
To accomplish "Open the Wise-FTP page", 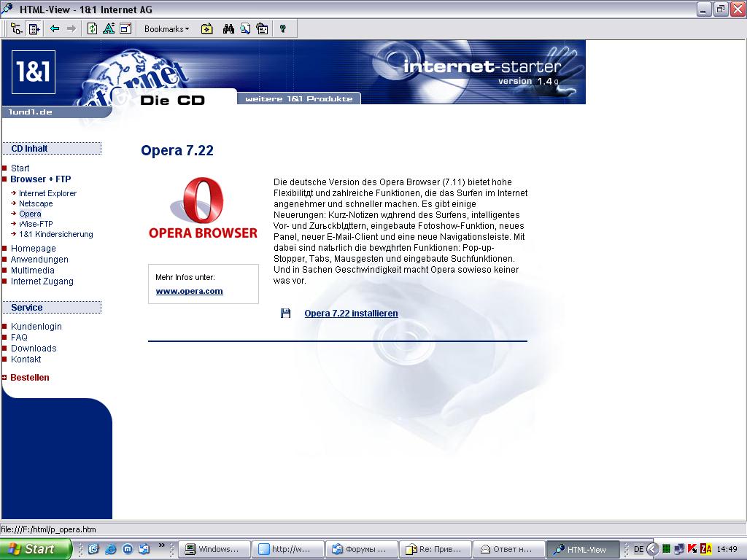I will [x=36, y=224].
